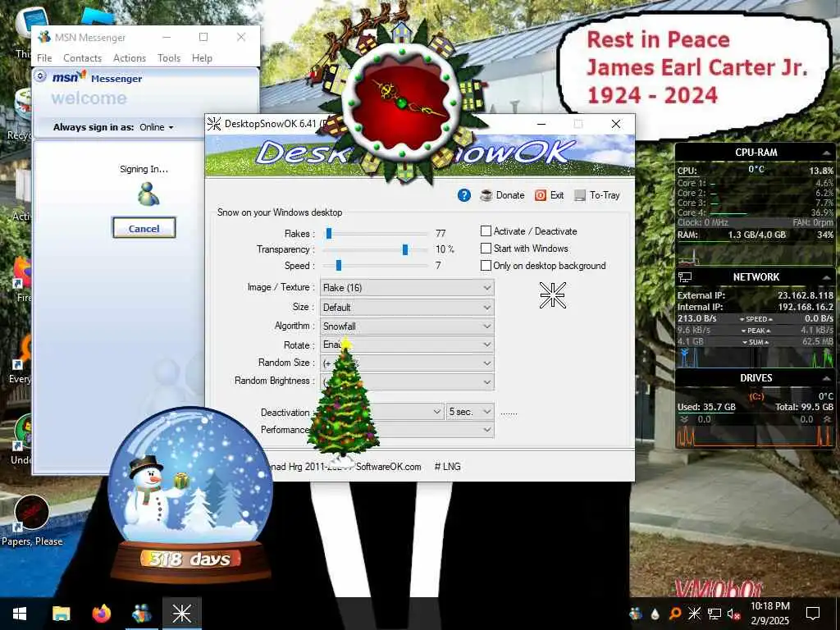Image resolution: width=840 pixels, height=630 pixels.
Task: Open File Explorer from the taskbar
Action: click(61, 614)
